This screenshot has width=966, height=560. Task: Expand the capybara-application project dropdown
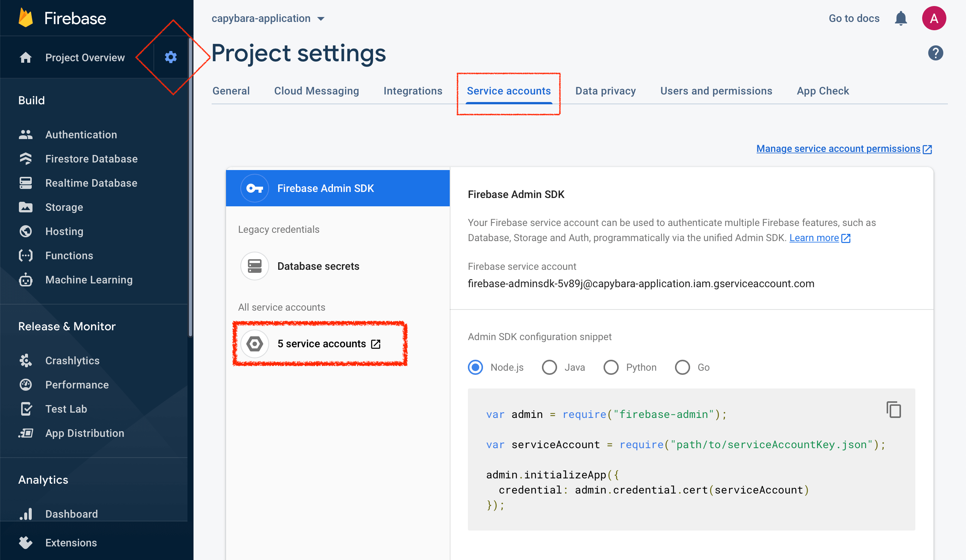tap(321, 18)
